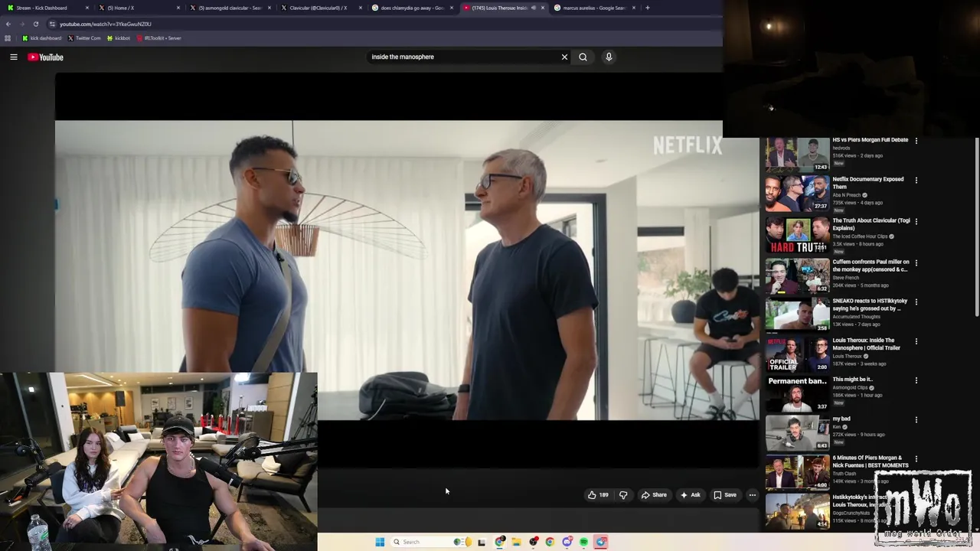Switch to Clavicular (@Clavicular0) X tab

pos(320,8)
